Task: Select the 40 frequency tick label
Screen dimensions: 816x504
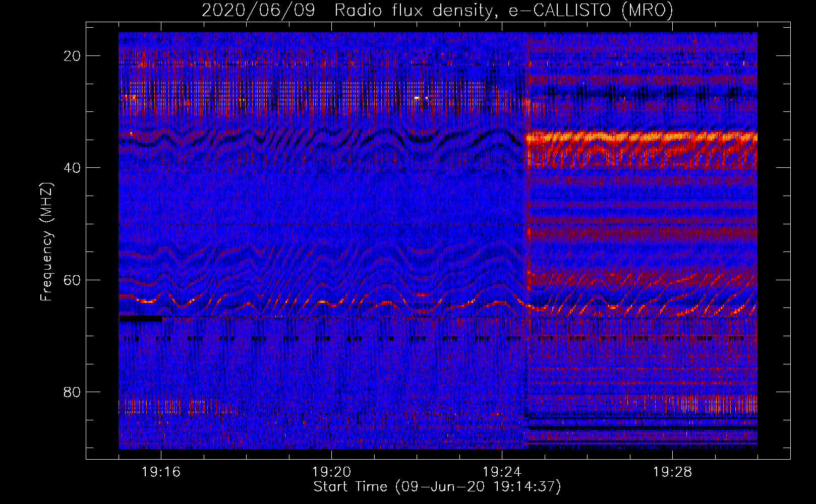Action: pos(72,168)
